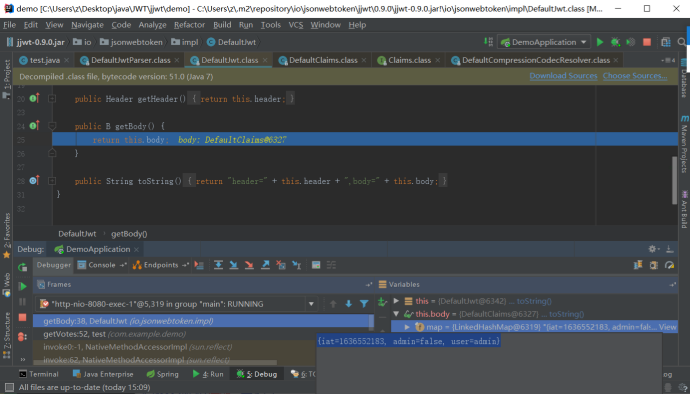This screenshot has width=690, height=394.
Task: Open the Console tab in debugger
Action: pos(102,265)
